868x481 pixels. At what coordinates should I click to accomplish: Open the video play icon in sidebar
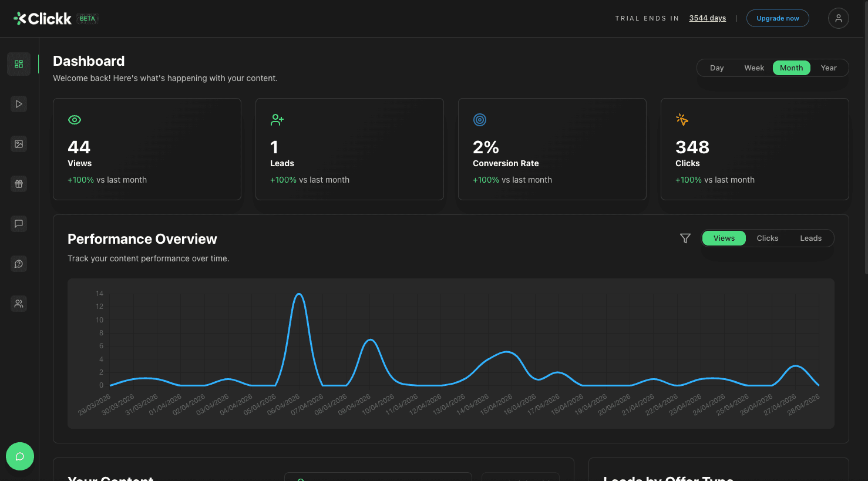pos(19,104)
